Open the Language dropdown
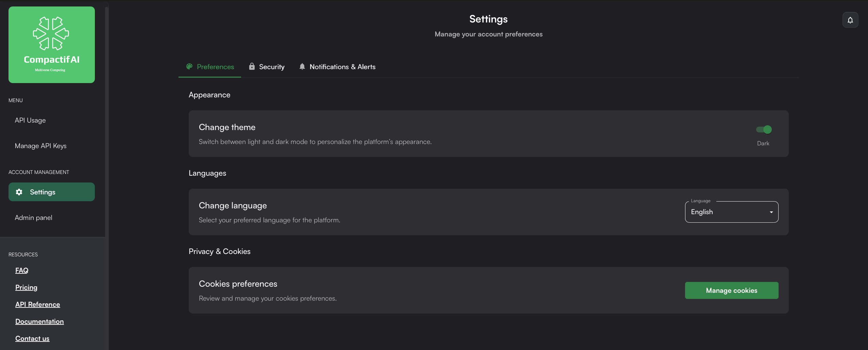This screenshot has height=350, width=868. click(732, 212)
